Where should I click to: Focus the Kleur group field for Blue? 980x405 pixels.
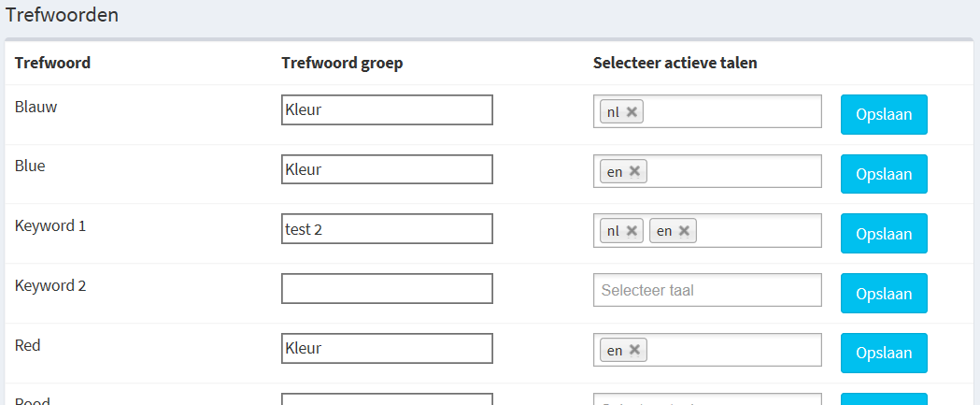tap(387, 169)
